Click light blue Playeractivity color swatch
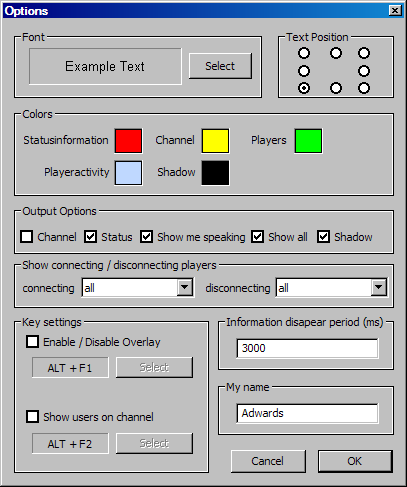Image resolution: width=407 pixels, height=487 pixels. point(128,173)
